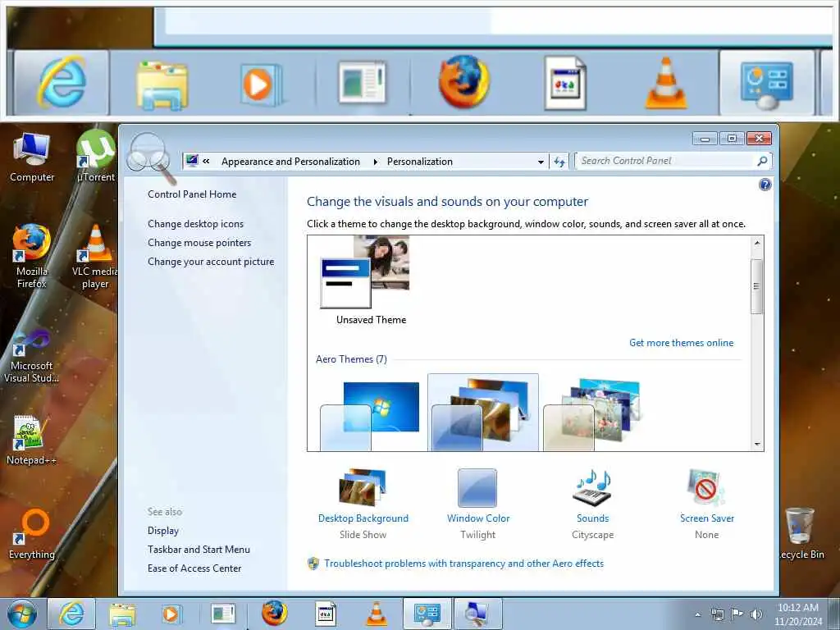This screenshot has width=840, height=630.
Task: Open VLC cone icon in bottom taskbar
Action: pyautogui.click(x=376, y=614)
